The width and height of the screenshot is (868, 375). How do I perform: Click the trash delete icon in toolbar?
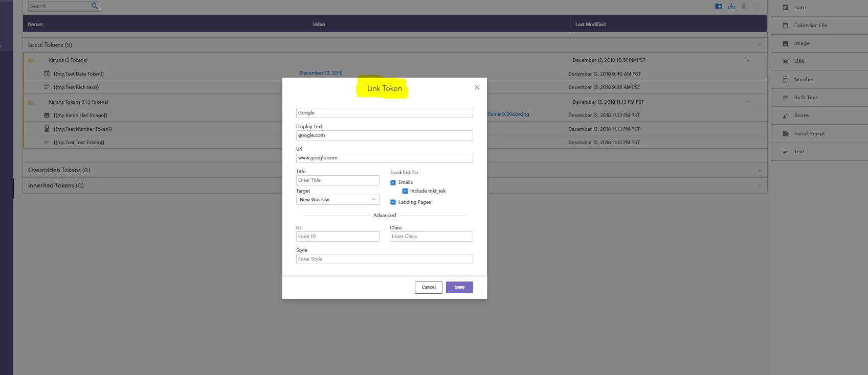click(x=744, y=6)
